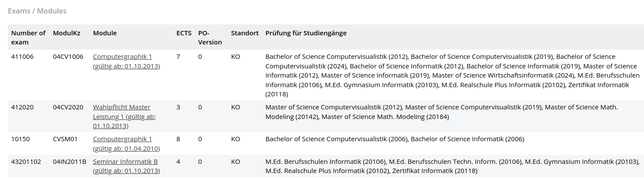Screen dimensions: 644x180
Task: Click the 'Exams / Modules' section heading
Action: pyautogui.click(x=37, y=11)
